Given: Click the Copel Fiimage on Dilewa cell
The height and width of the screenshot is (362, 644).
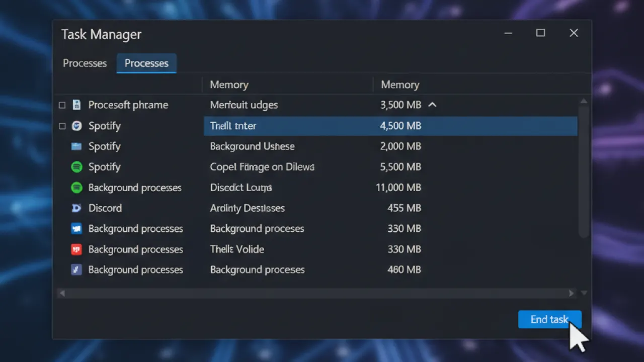Looking at the screenshot, I should click(x=262, y=167).
